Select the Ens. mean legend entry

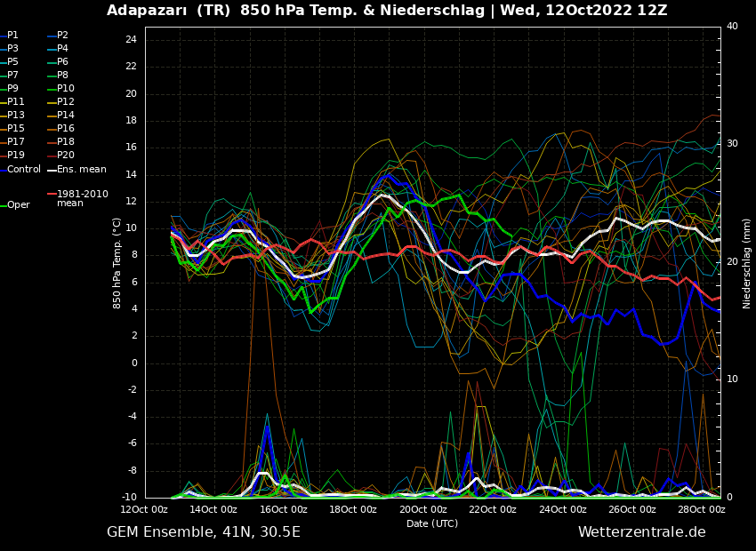point(77,169)
